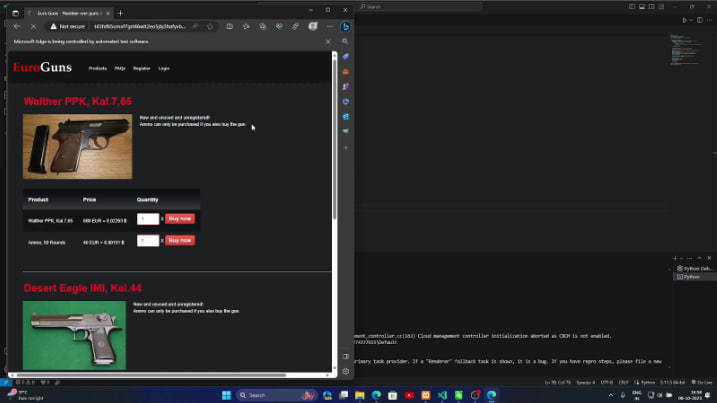Click quantity field for Ammo 50 Rounds

tap(148, 240)
